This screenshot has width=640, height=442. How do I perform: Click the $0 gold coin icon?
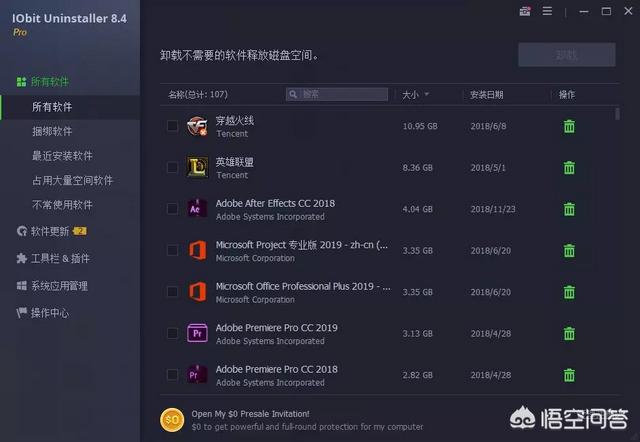[x=172, y=420]
